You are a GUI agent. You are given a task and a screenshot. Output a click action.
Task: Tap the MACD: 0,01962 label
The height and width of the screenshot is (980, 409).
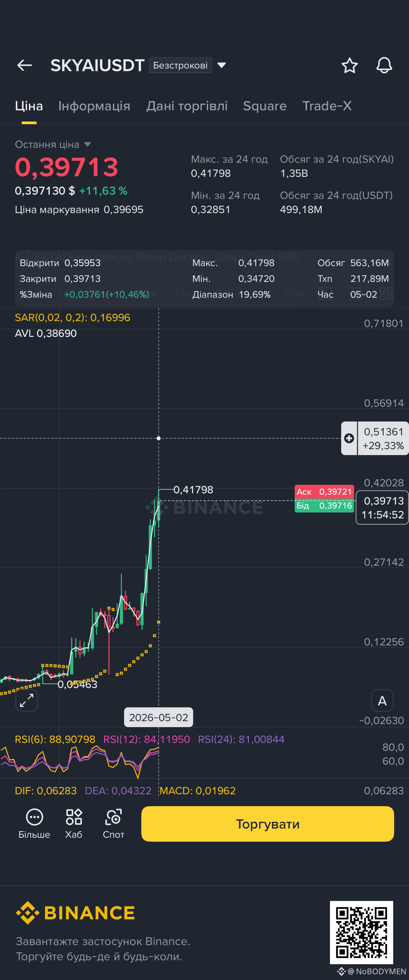pos(198,791)
